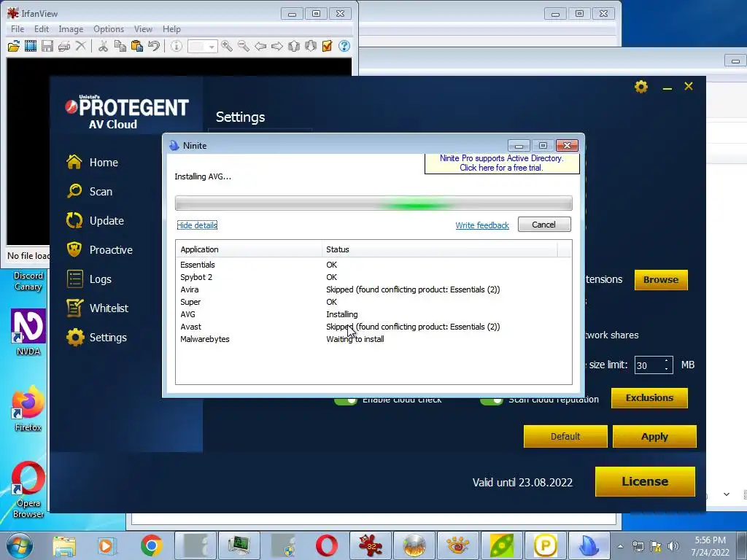The width and height of the screenshot is (747, 560).
Task: Click the Ninite taskbar button
Action: (589, 545)
